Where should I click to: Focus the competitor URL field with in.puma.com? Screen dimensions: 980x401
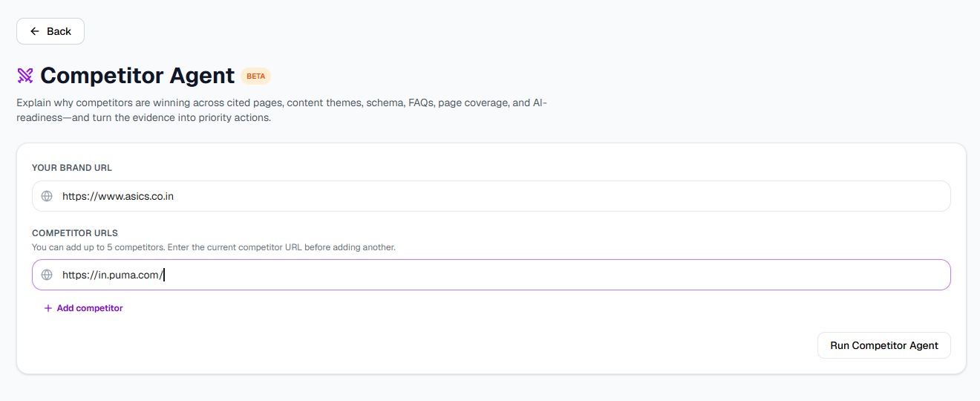[491, 275]
